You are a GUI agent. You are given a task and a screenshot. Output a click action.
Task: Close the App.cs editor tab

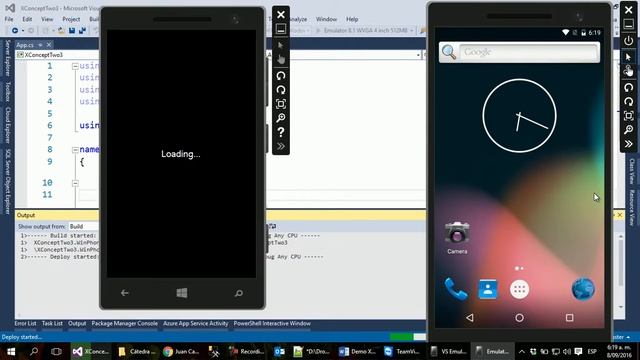[x=49, y=45]
